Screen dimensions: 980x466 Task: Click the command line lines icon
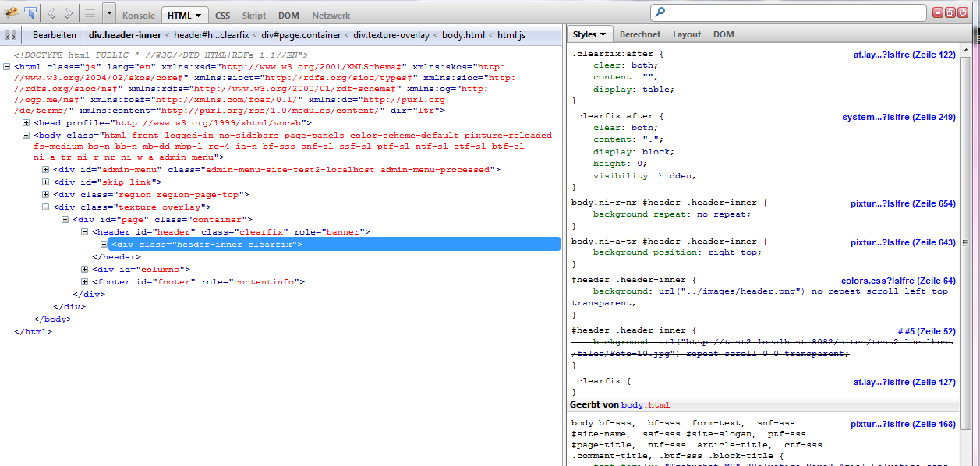tap(90, 13)
